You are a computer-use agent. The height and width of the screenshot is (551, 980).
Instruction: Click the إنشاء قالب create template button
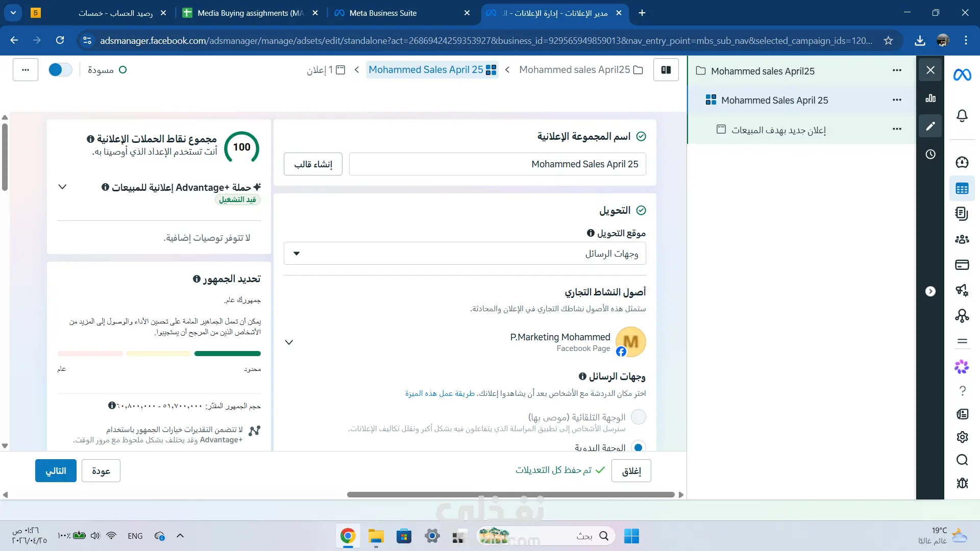click(x=313, y=164)
